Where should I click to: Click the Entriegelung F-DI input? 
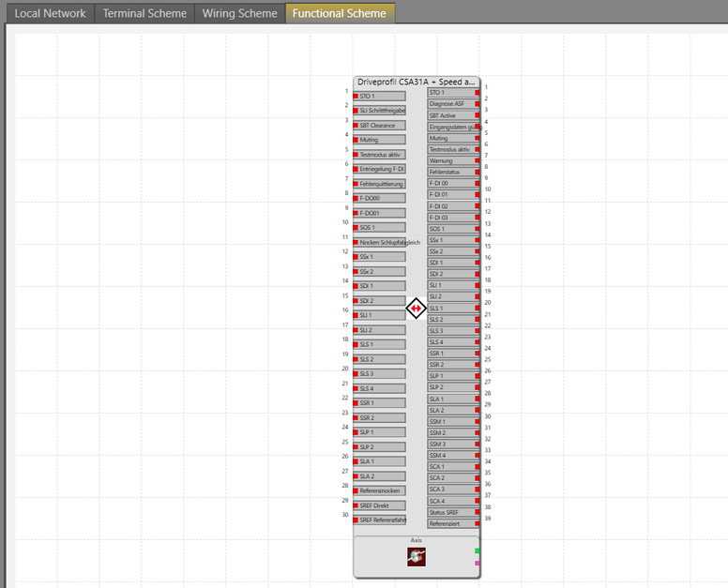[x=379, y=169]
